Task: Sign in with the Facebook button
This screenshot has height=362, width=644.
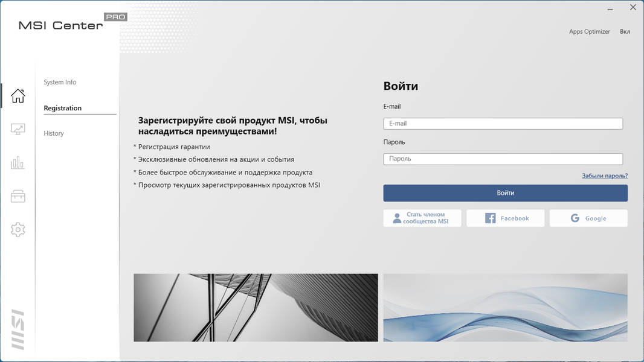Action: tap(505, 218)
